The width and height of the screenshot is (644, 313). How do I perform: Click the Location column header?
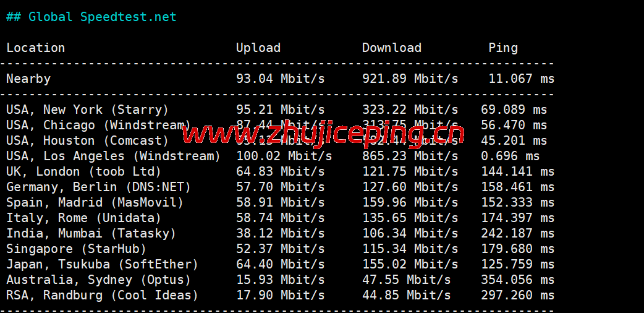point(35,48)
